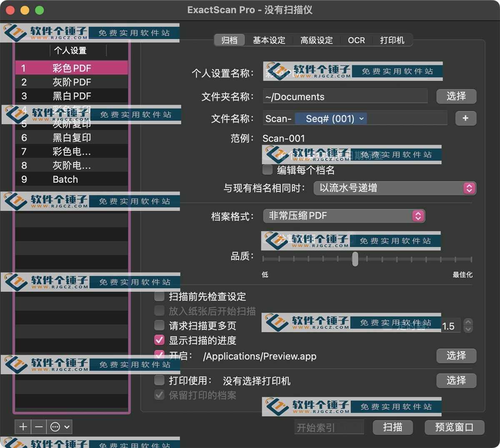This screenshot has width=500, height=448.
Task: Click the Scan-001 example text
Action: (x=284, y=138)
